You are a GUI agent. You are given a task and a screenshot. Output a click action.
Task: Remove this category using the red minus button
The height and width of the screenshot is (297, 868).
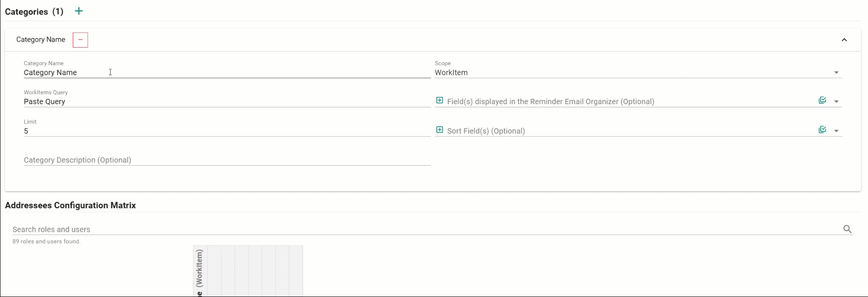(x=80, y=40)
